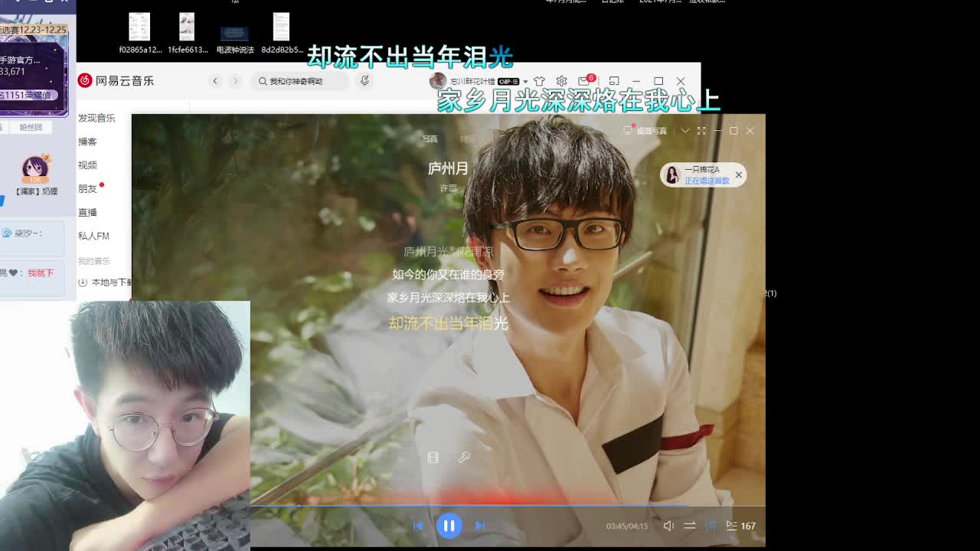Click the 一只棉花A avatar thumbnail
Viewport: 980px width, 551px height.
click(x=672, y=175)
